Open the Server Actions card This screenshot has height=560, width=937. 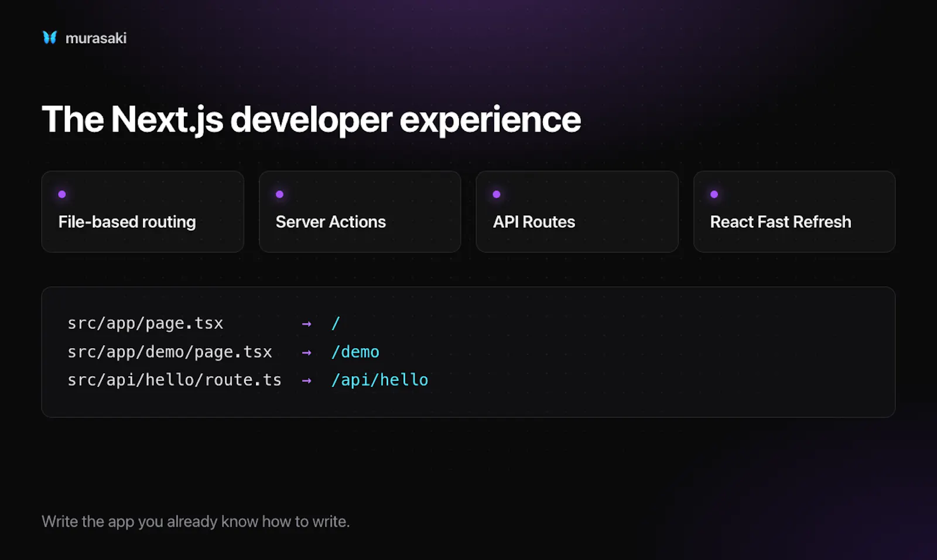(360, 212)
